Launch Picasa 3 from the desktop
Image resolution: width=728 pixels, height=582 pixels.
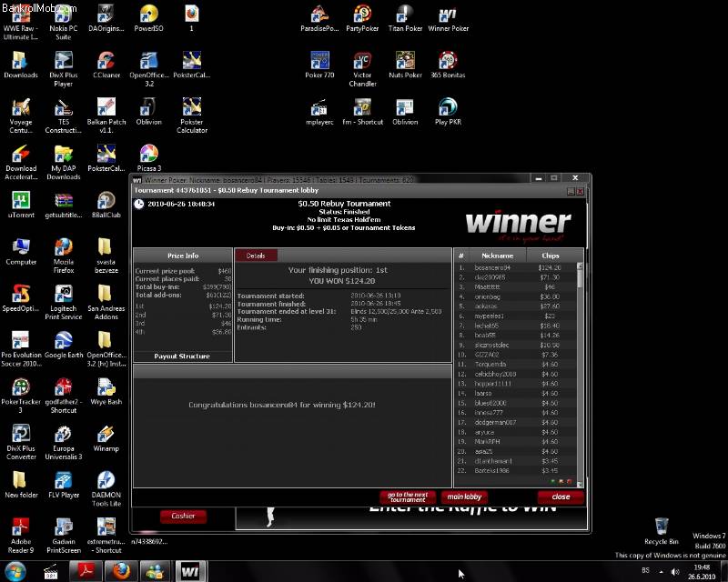click(149, 158)
